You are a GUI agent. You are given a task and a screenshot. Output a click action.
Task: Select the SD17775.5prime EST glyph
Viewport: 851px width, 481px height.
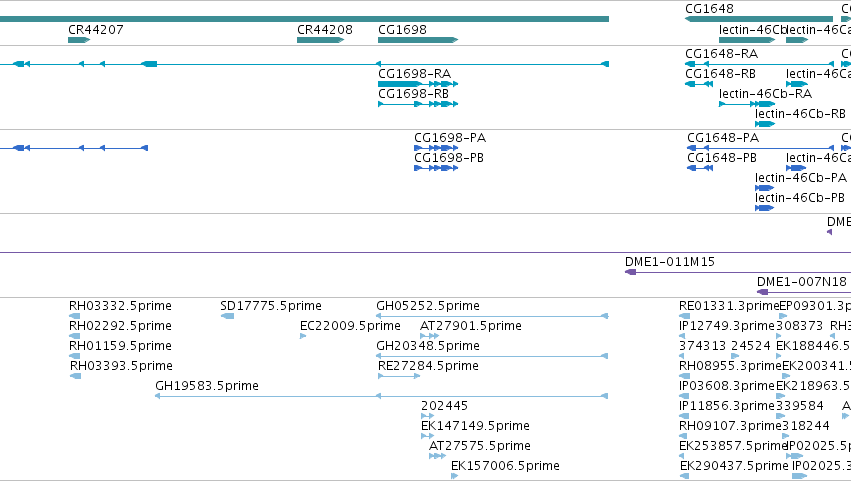pos(227,316)
